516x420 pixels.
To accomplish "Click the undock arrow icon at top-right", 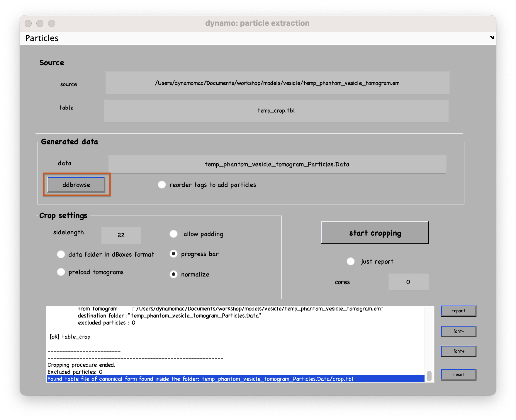I will click(x=492, y=38).
